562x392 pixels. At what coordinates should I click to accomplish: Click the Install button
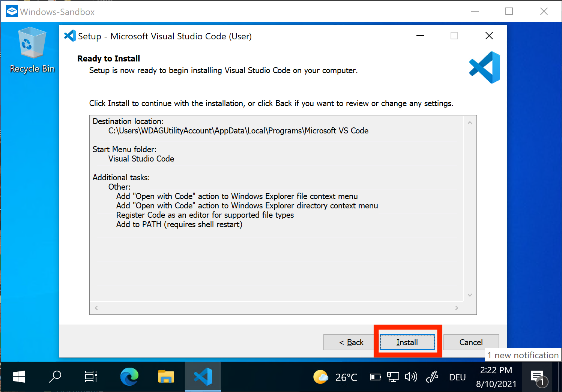(x=407, y=342)
